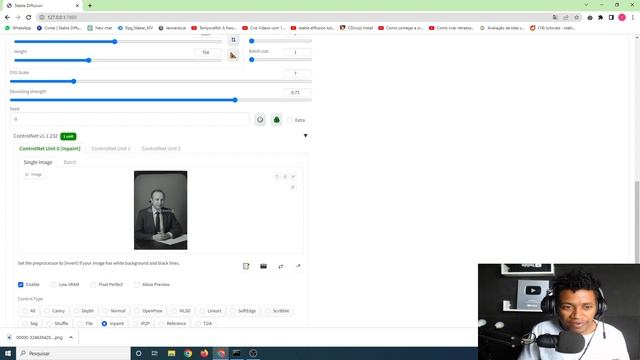640x360 pixels.
Task: Adjust the Height slider
Action: (x=118, y=60)
